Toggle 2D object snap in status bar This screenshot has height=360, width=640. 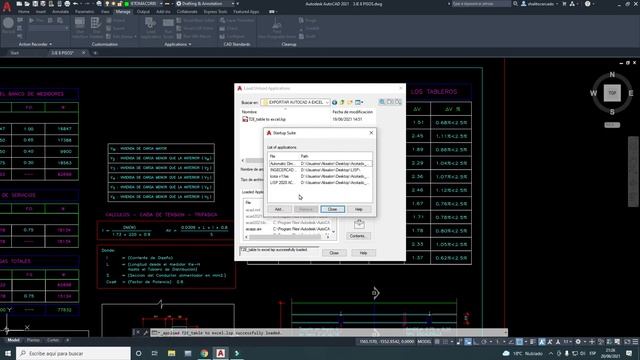(x=519, y=342)
